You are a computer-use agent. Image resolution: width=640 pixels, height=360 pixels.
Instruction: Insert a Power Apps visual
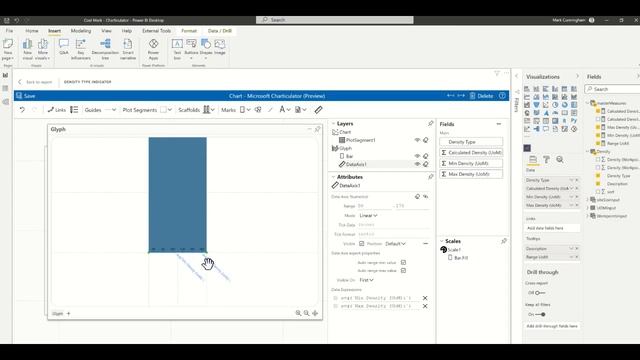point(153,49)
